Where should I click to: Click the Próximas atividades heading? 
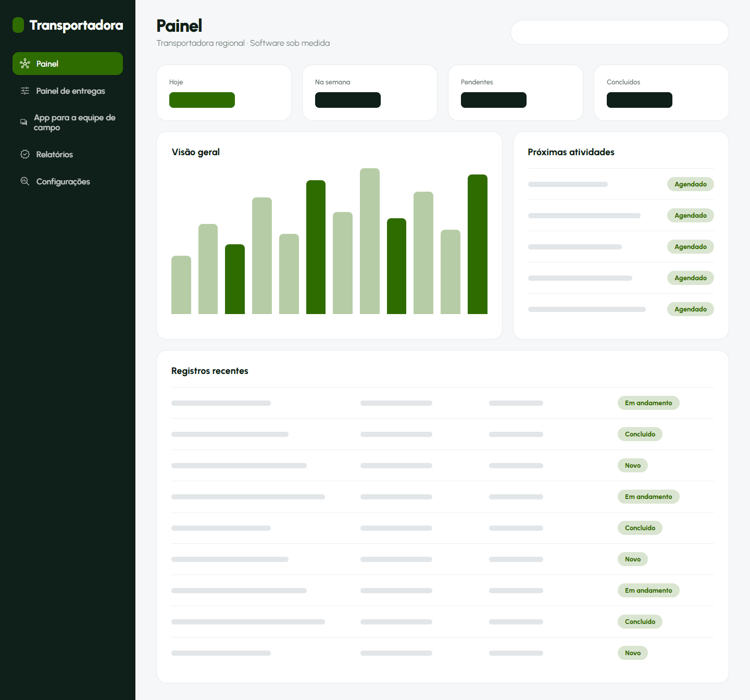point(571,152)
